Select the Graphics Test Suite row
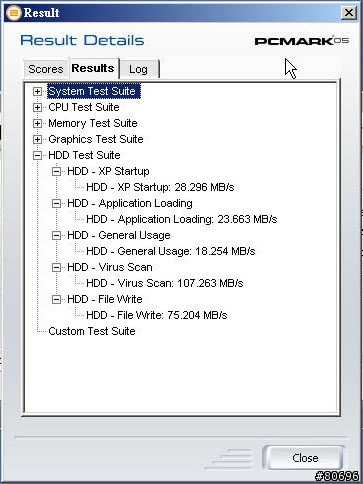This screenshot has width=363, height=484. pyautogui.click(x=96, y=139)
